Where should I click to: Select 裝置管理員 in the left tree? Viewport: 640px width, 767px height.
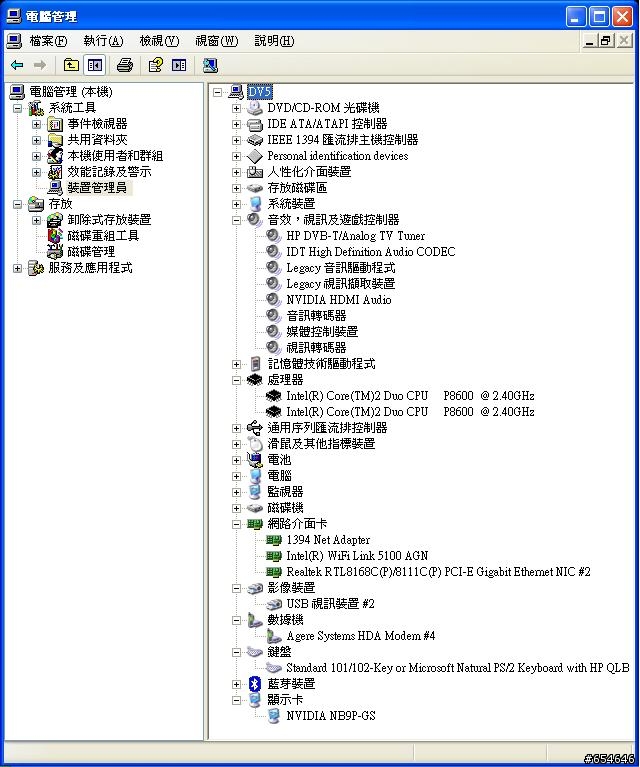(x=97, y=188)
